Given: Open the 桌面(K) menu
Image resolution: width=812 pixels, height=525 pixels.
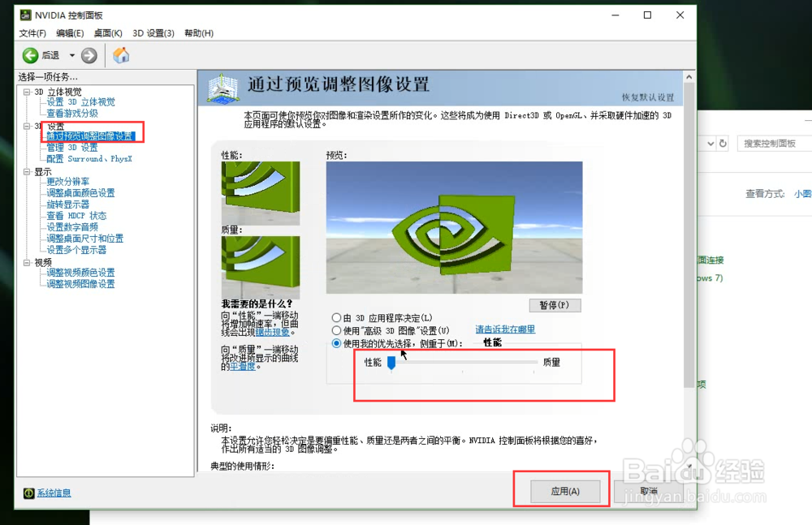Looking at the screenshot, I should click(108, 33).
